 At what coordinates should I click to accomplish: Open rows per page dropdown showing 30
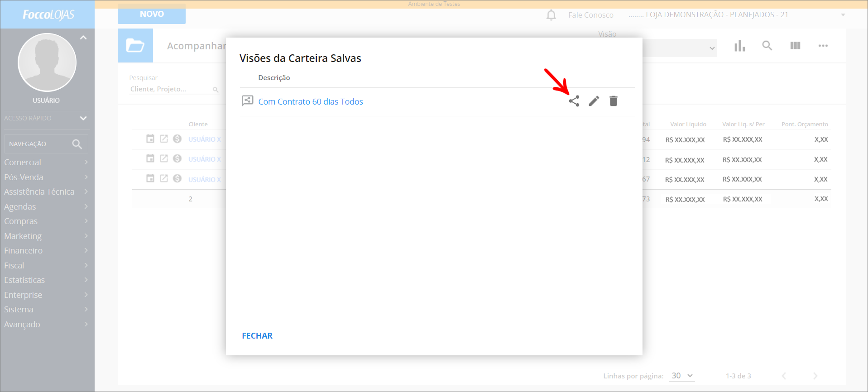(x=682, y=376)
